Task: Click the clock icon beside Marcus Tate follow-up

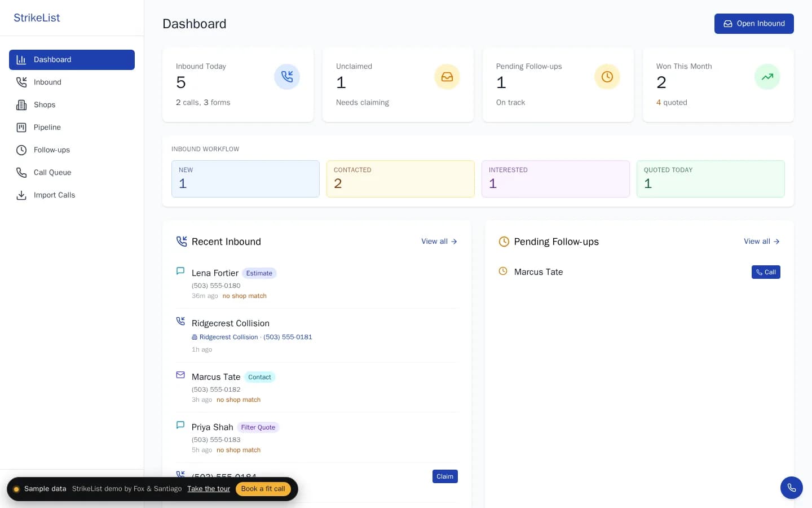Action: point(503,271)
